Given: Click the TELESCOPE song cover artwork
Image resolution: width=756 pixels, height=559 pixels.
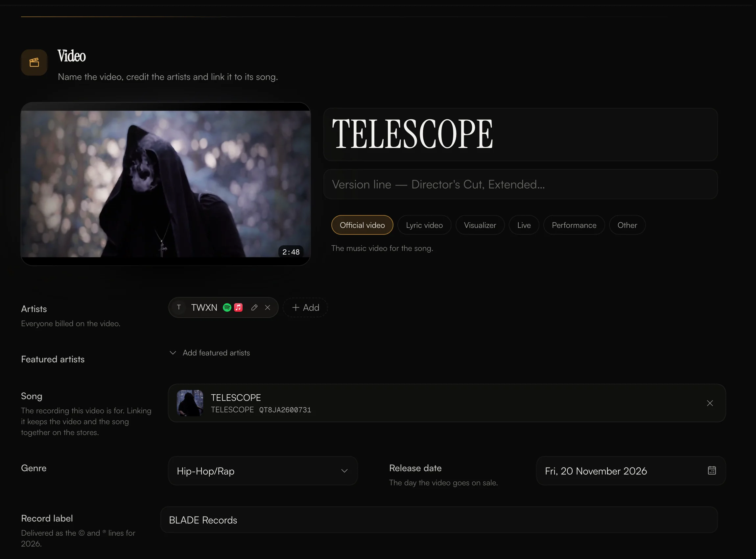Looking at the screenshot, I should 190,403.
